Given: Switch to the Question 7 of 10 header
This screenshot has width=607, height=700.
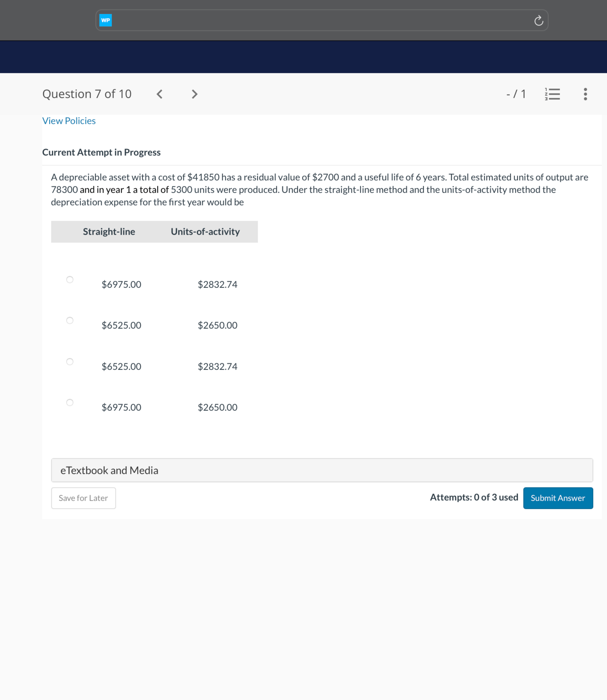Looking at the screenshot, I should (x=87, y=94).
